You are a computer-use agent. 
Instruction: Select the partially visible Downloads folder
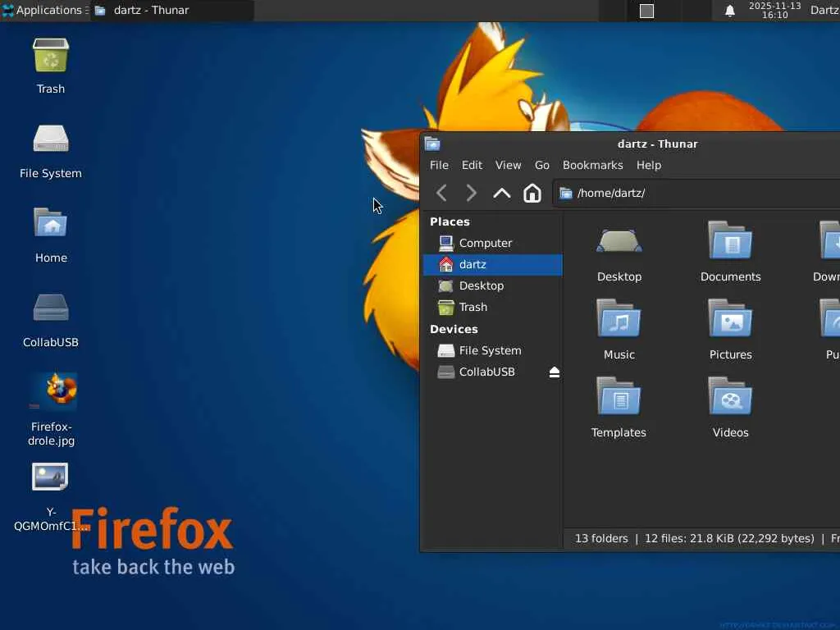point(829,252)
